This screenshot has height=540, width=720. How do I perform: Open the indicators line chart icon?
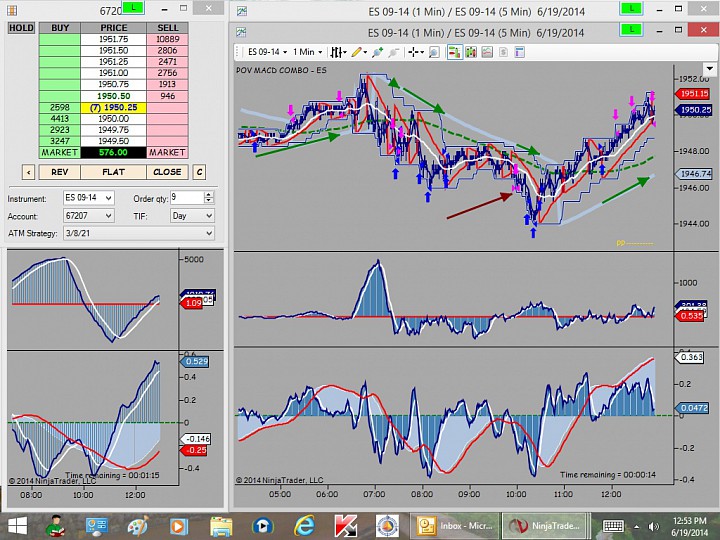(487, 52)
